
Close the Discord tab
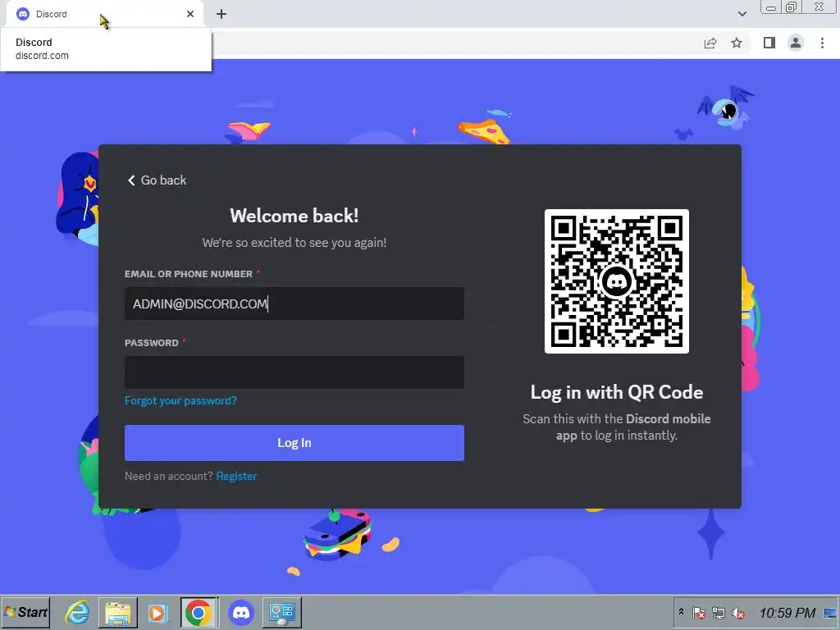point(190,14)
